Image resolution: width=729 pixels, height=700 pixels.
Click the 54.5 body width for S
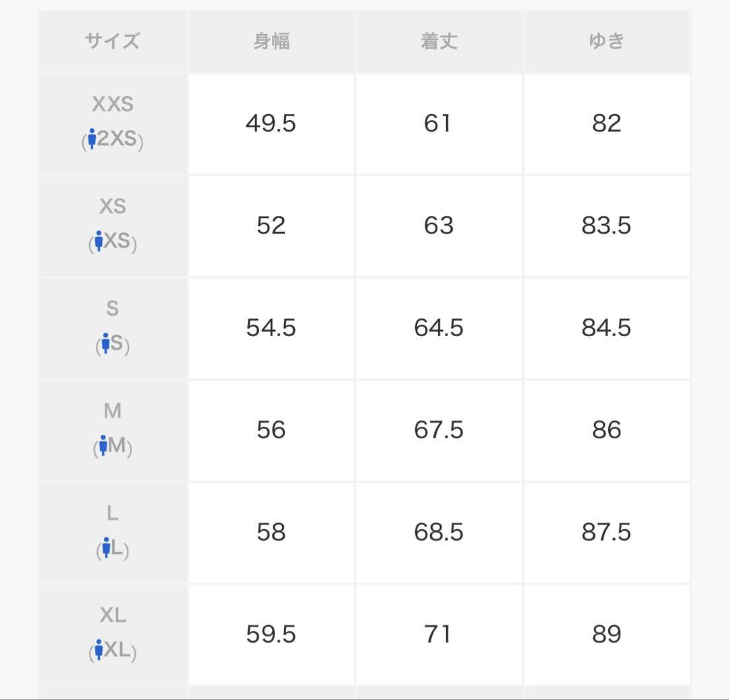coord(271,328)
